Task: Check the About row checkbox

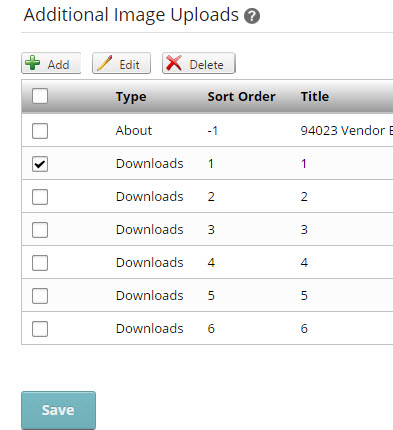Action: pyautogui.click(x=40, y=131)
